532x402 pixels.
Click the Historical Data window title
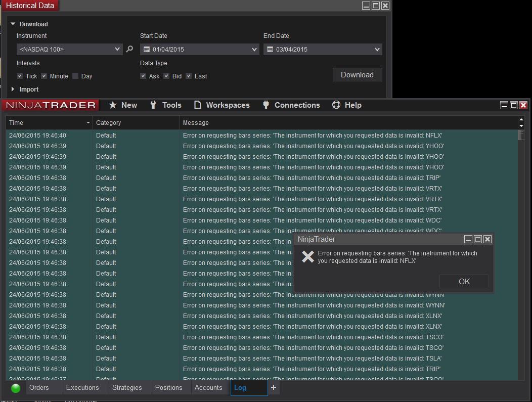point(30,6)
